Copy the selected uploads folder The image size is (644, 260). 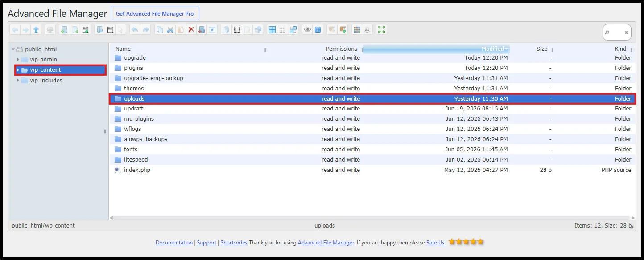click(x=161, y=30)
